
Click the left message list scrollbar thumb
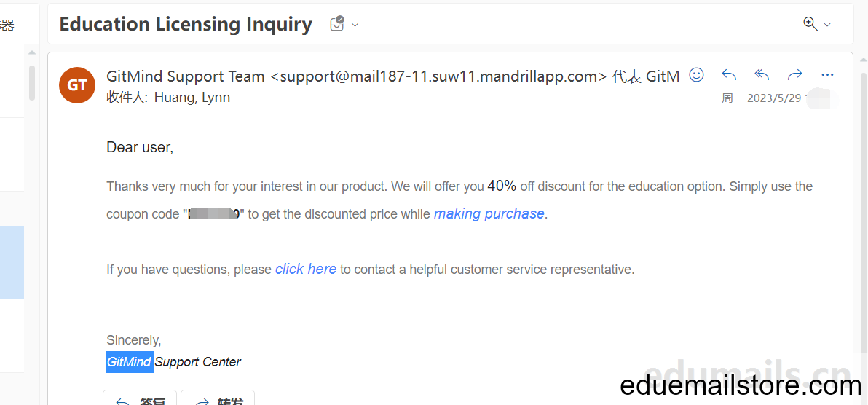[x=32, y=83]
